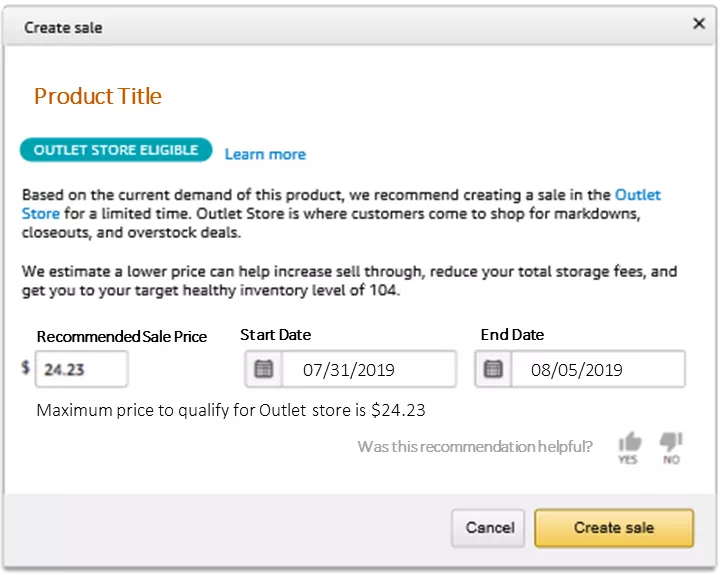Click the End Date label
Viewport: 725px width, 575px height.
click(x=512, y=335)
